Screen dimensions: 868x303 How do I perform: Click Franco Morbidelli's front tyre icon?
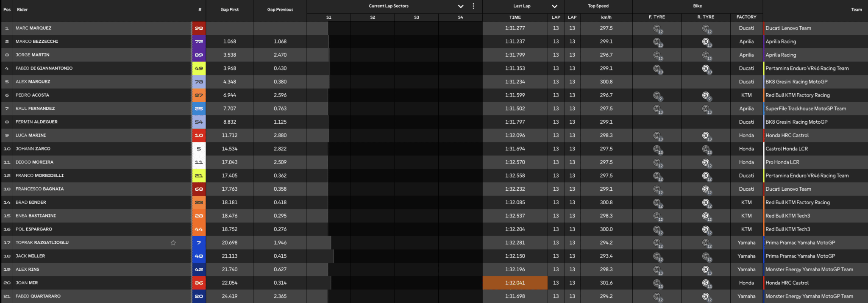point(657,176)
